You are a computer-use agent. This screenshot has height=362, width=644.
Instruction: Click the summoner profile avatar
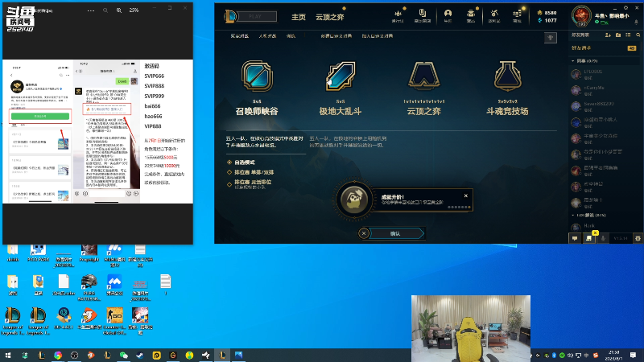click(581, 16)
